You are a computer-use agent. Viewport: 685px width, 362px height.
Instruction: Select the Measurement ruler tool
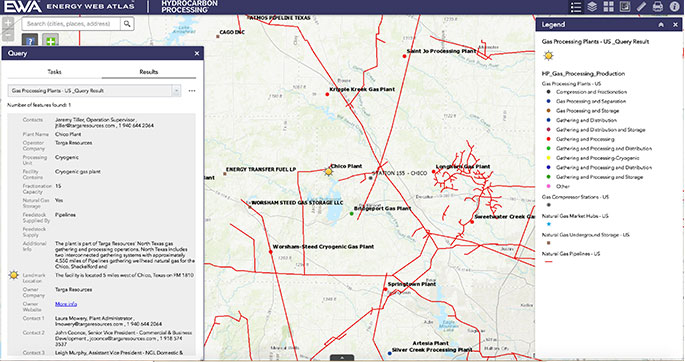coord(641,7)
